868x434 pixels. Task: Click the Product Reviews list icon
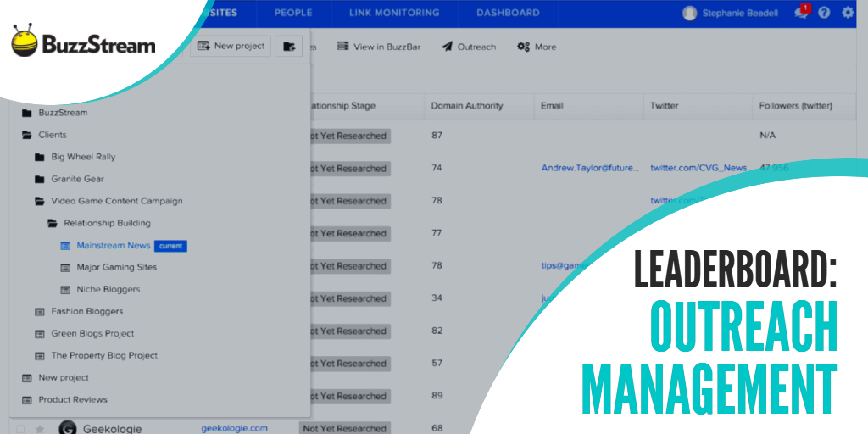click(x=26, y=400)
